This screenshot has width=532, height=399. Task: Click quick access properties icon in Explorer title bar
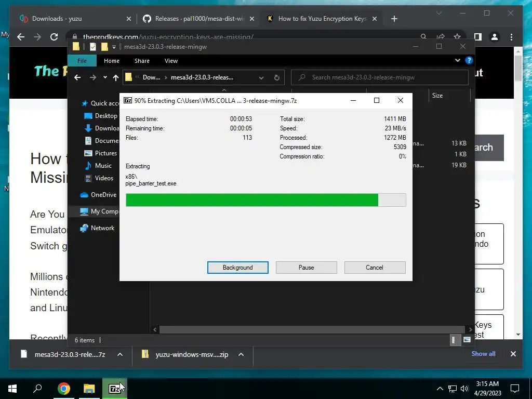tap(92, 47)
